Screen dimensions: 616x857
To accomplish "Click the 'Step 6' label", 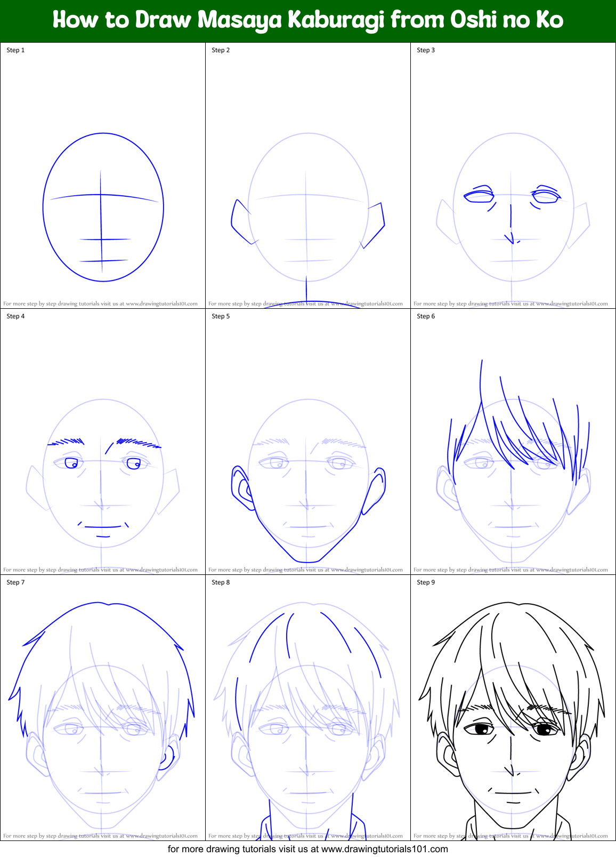I will [x=426, y=316].
